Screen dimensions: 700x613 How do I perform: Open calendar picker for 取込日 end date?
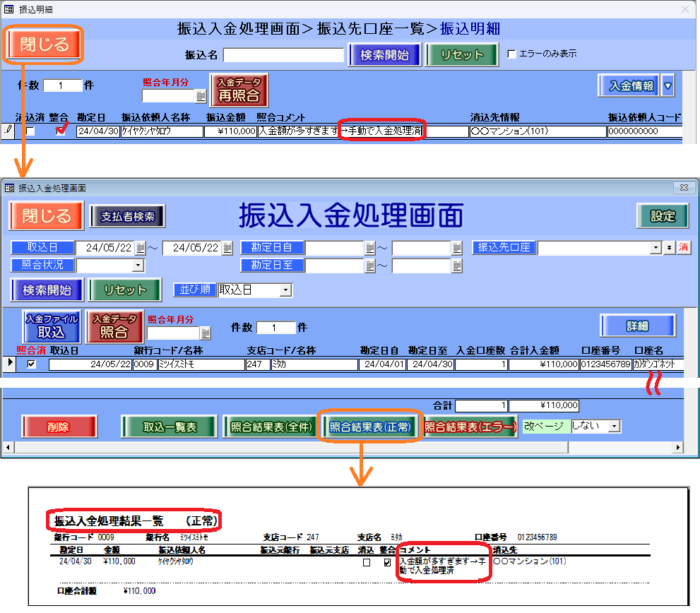coord(227,248)
